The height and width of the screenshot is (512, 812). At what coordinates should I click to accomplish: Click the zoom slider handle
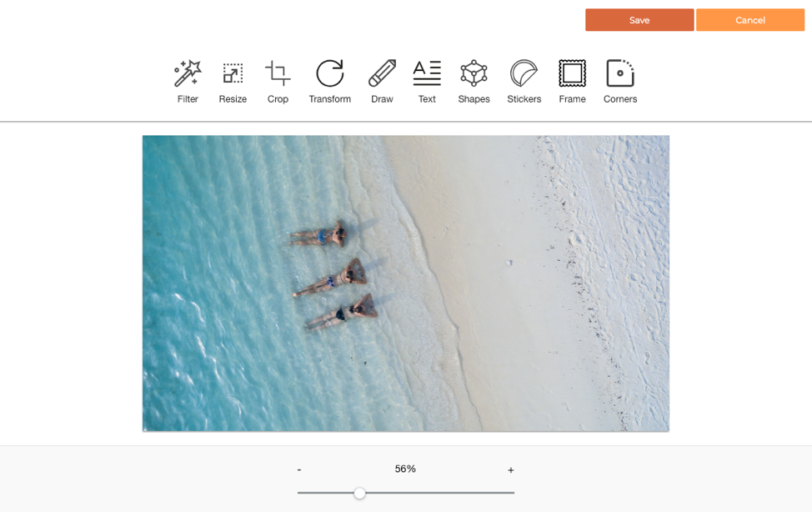point(359,493)
